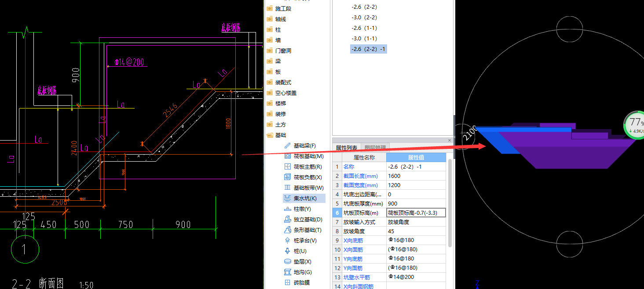Image resolution: width=644 pixels, height=289 pixels.
Task: Select component -3.0 (2-2) in list
Action: point(364,18)
